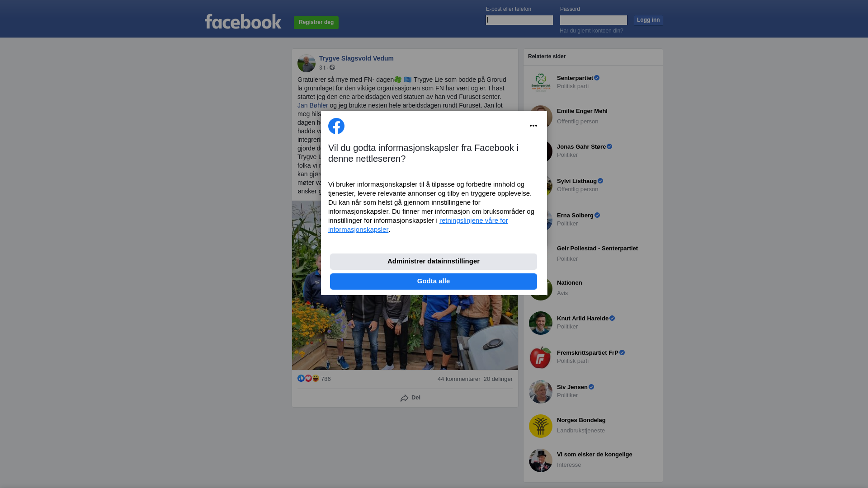Accept all cookies with Godta alle

[434, 282]
